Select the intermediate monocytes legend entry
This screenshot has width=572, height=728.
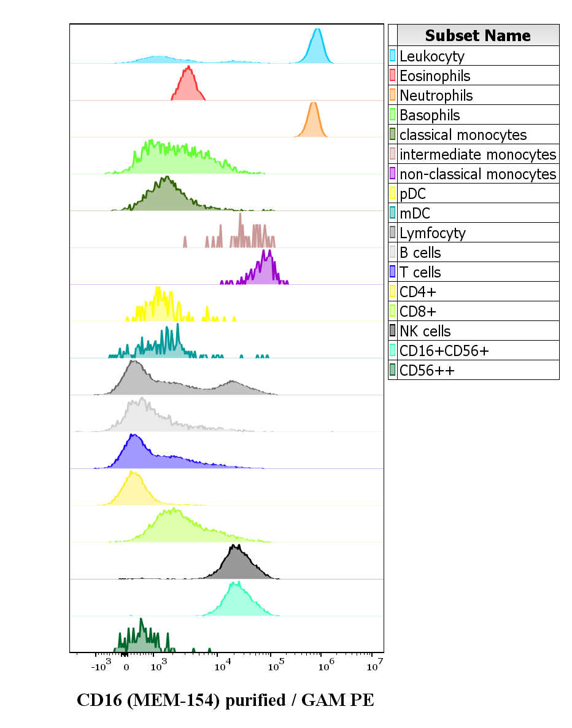tap(477, 154)
